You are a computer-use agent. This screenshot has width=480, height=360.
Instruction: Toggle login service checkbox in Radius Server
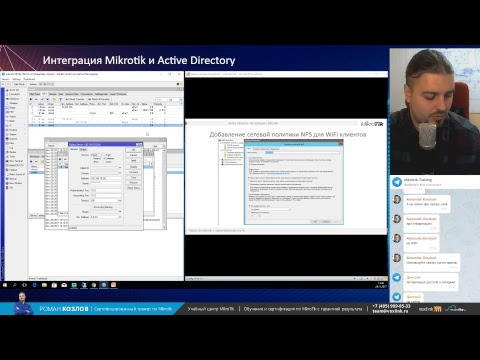(104, 155)
